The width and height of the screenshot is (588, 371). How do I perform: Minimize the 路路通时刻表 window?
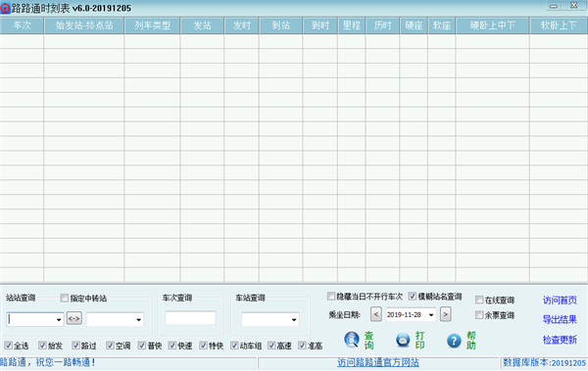[554, 6]
